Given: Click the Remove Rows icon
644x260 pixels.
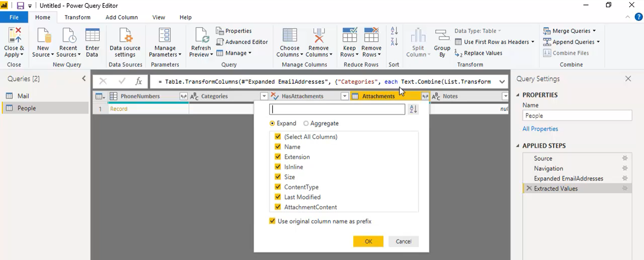Looking at the screenshot, I should pos(371,35).
